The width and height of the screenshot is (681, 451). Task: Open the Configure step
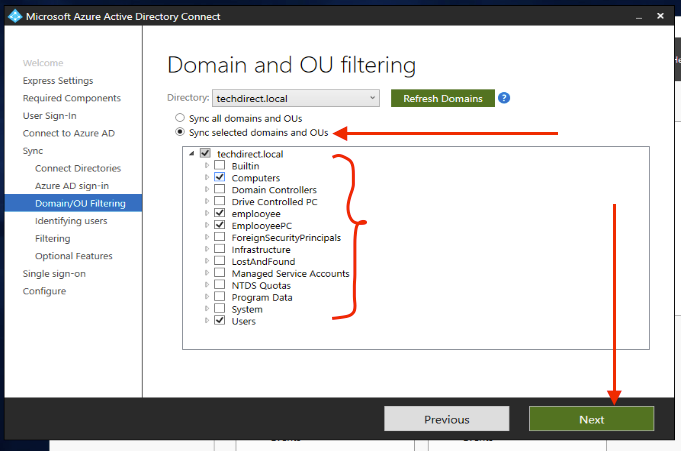tap(44, 291)
